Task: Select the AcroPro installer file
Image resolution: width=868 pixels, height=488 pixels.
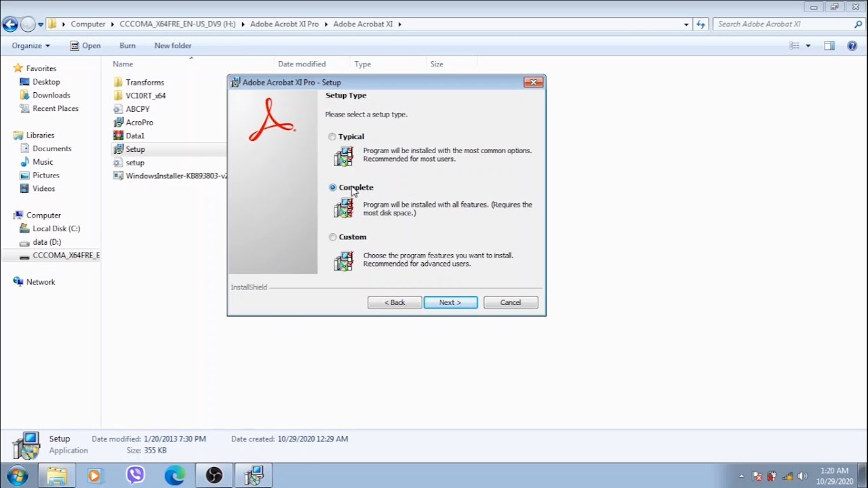Action: (133, 123)
